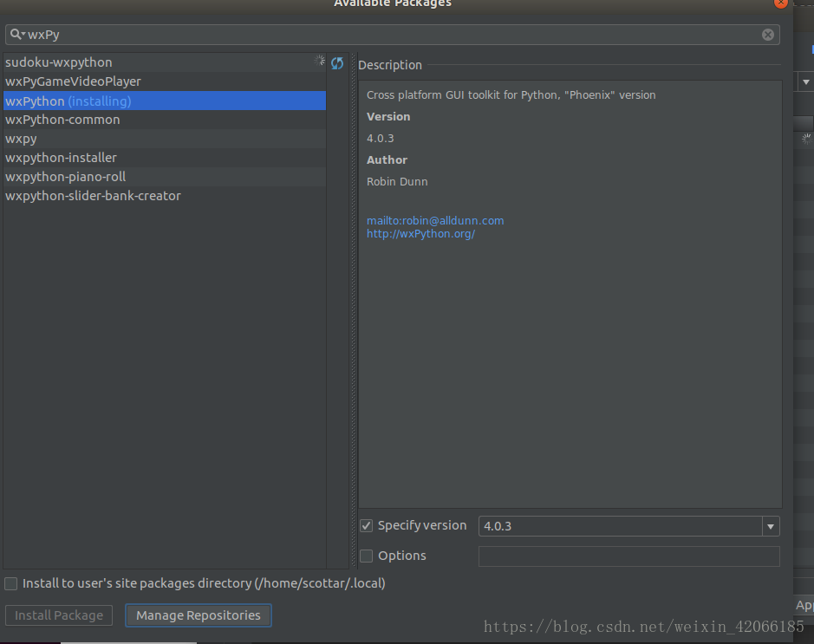
Task: Open search options magnifier icon
Action: [x=17, y=35]
